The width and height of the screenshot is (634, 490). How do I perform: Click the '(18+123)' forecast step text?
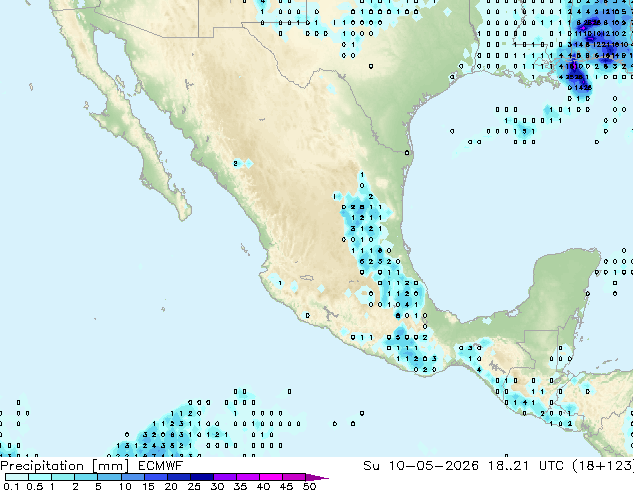tap(603, 466)
